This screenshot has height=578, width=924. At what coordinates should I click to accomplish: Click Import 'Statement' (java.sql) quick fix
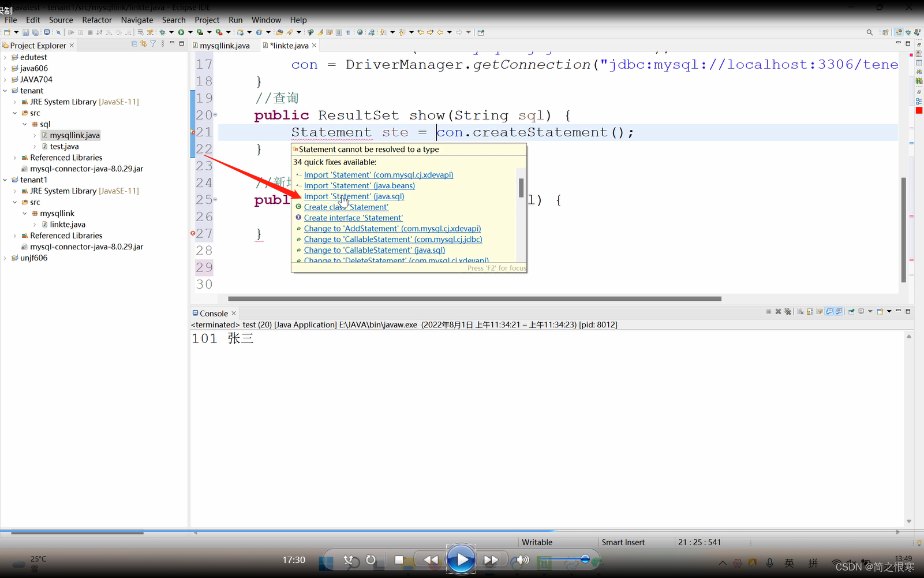(354, 196)
